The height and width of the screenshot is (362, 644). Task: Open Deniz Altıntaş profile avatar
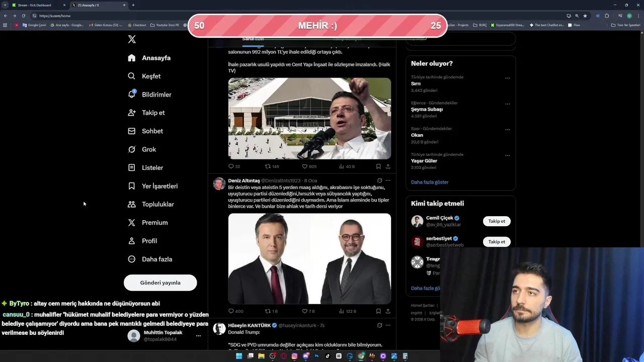219,184
